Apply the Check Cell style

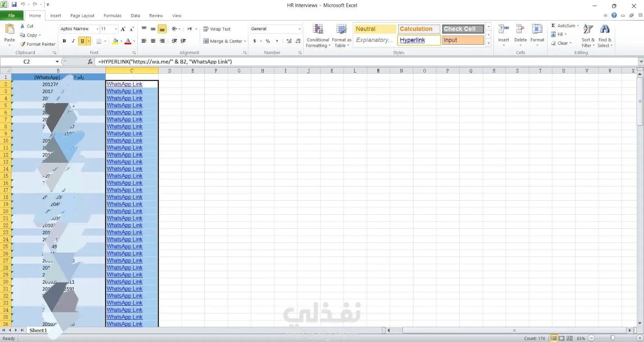pyautogui.click(x=463, y=29)
